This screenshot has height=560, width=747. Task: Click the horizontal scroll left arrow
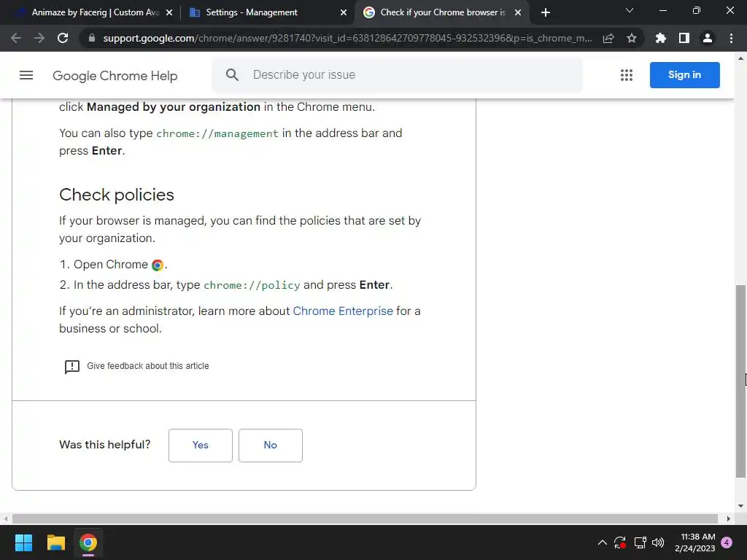coord(5,518)
